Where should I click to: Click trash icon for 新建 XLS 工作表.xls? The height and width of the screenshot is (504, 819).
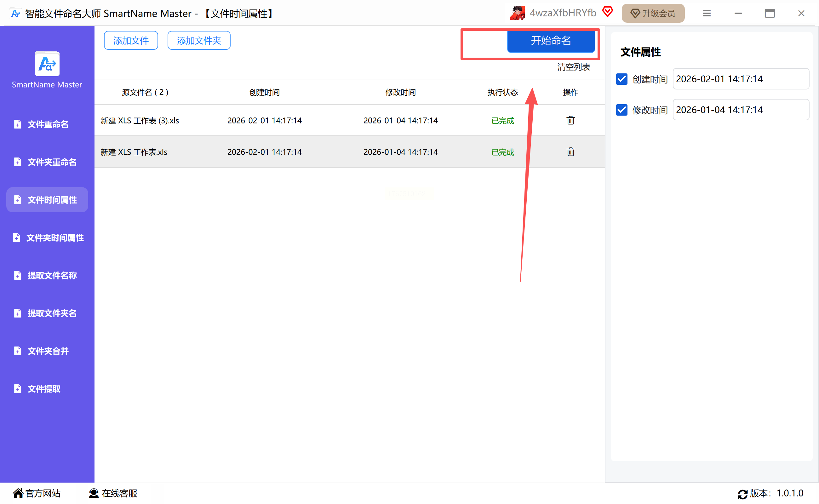pyautogui.click(x=570, y=152)
